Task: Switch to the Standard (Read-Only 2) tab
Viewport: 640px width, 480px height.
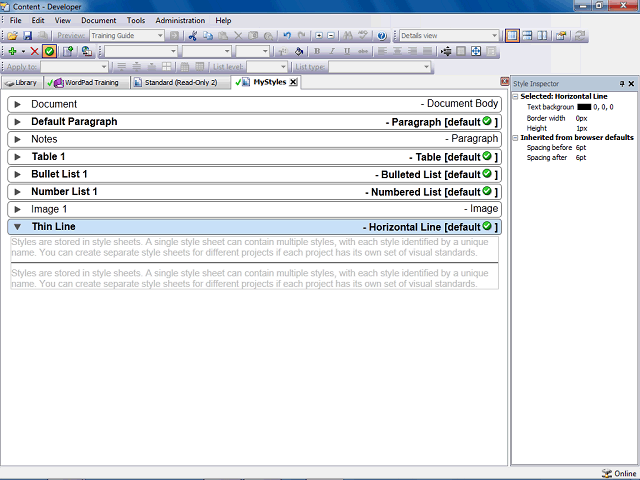Action: coord(180,83)
